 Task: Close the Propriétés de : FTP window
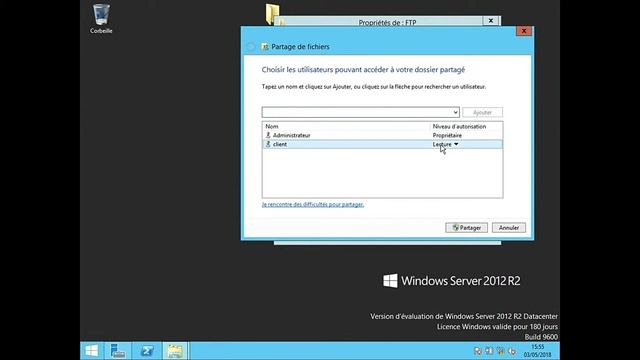click(491, 21)
